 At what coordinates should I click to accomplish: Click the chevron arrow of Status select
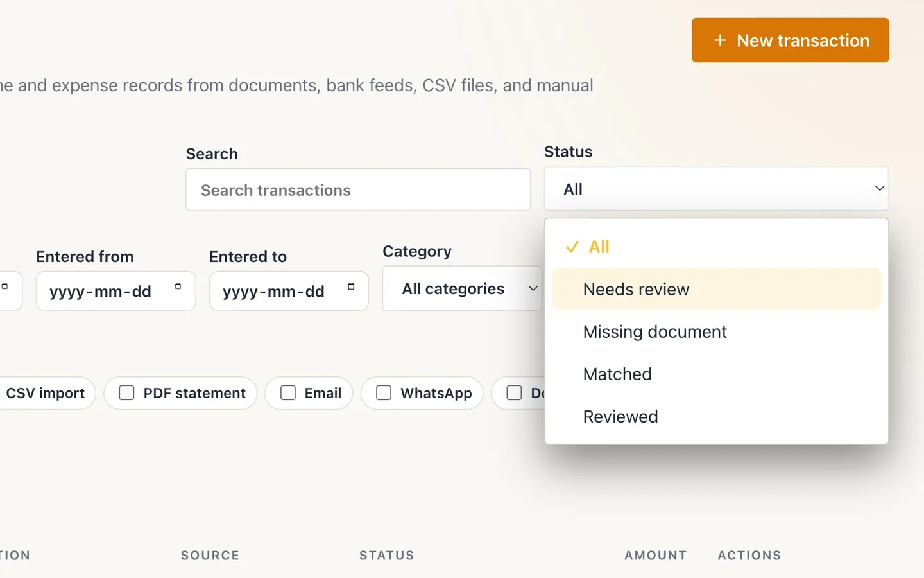tap(880, 189)
